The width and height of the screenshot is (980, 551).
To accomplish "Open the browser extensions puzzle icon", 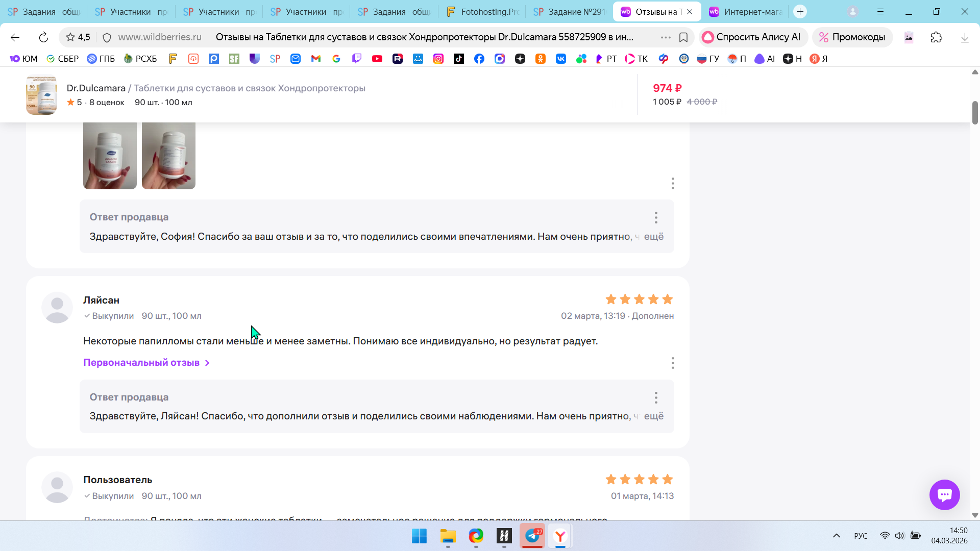I will click(936, 37).
